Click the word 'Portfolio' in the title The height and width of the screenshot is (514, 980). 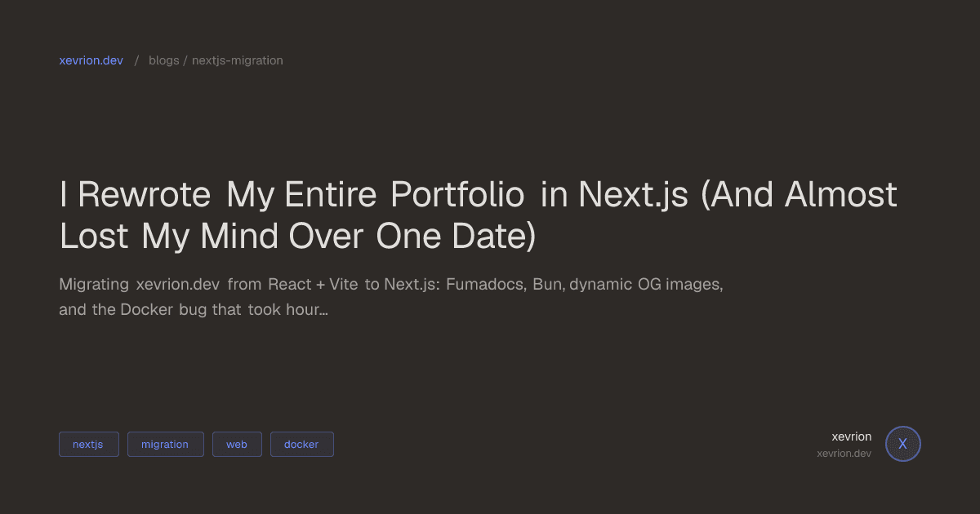point(457,195)
